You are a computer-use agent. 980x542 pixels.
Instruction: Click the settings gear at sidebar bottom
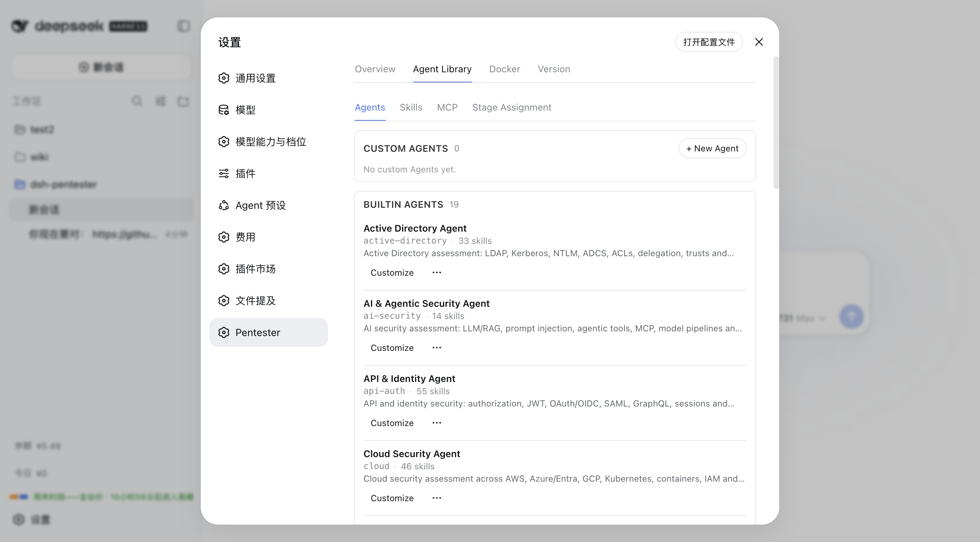pyautogui.click(x=19, y=519)
